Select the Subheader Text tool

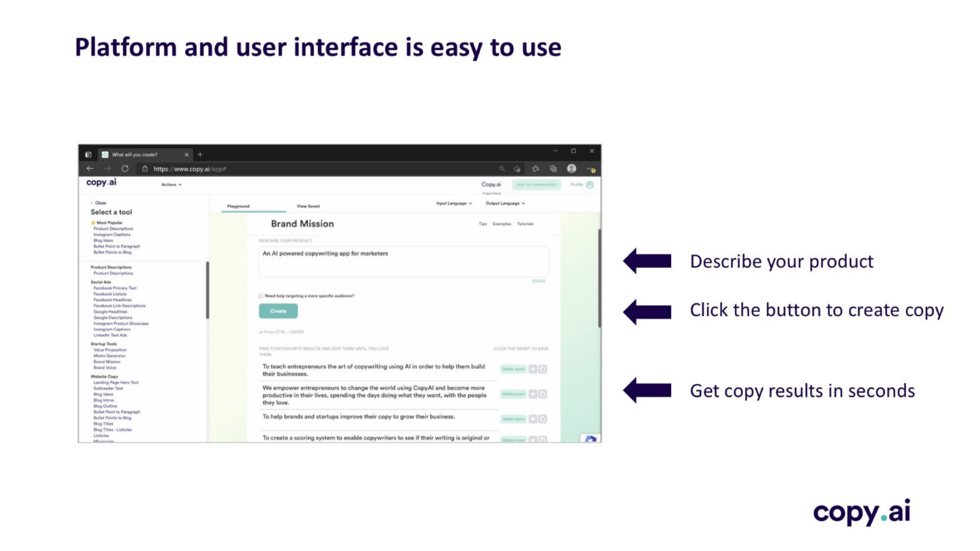(x=108, y=389)
